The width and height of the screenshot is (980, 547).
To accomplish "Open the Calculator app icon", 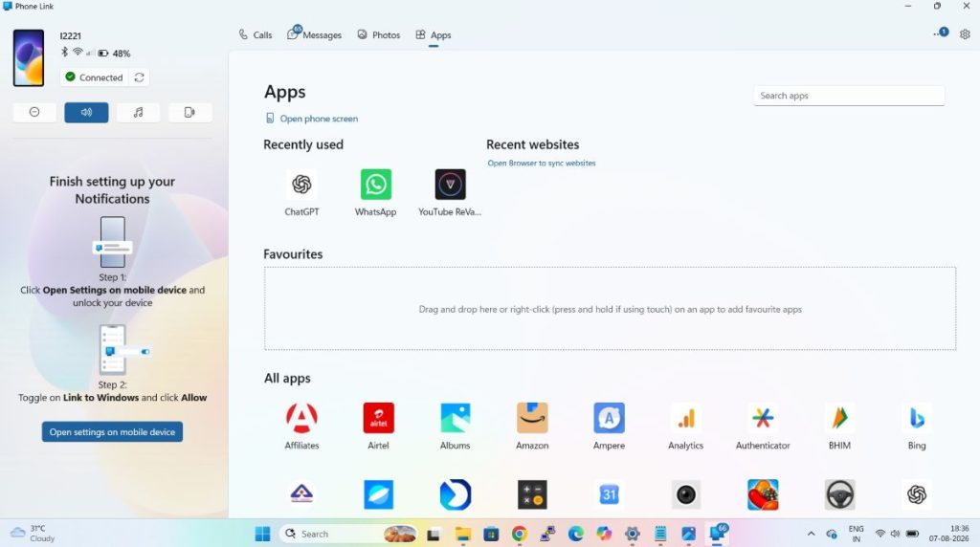I will (x=532, y=494).
